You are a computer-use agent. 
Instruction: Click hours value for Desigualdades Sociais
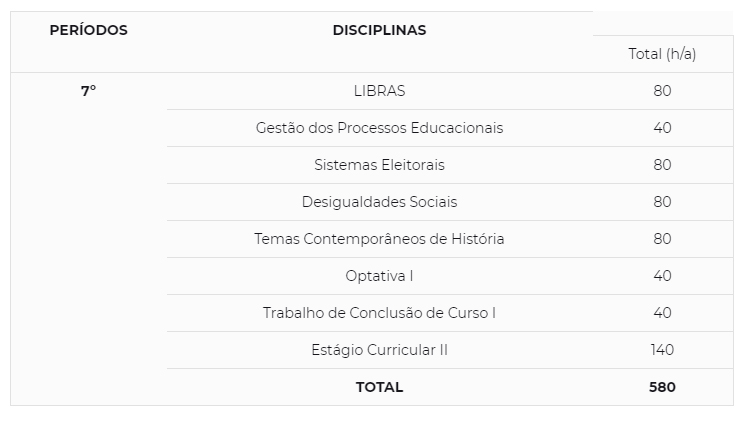pyautogui.click(x=662, y=202)
